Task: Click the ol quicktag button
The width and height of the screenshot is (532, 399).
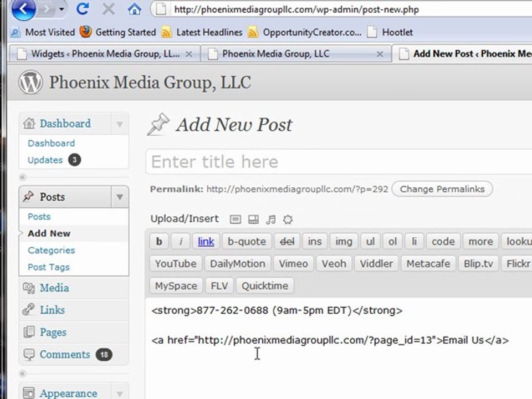Action: [392, 241]
